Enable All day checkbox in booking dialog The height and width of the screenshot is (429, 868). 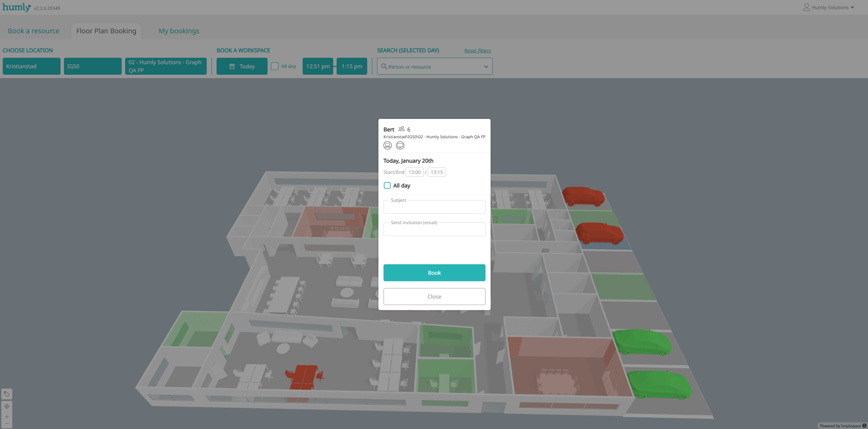point(387,185)
